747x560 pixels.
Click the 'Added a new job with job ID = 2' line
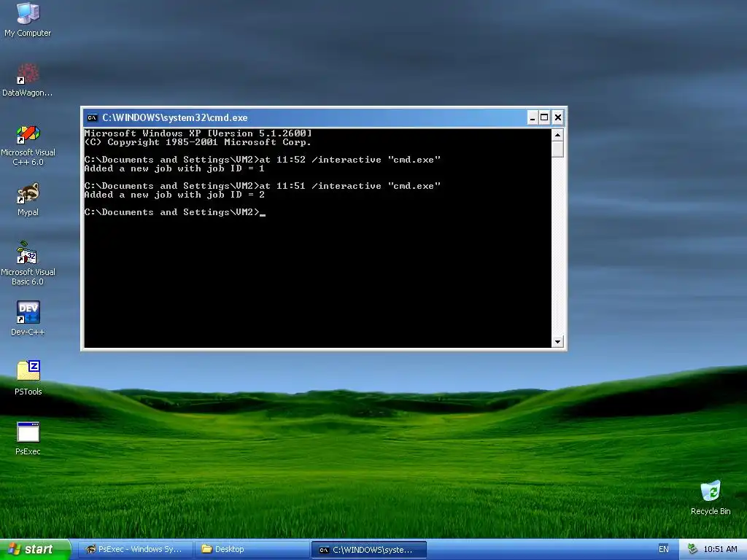pyautogui.click(x=174, y=195)
